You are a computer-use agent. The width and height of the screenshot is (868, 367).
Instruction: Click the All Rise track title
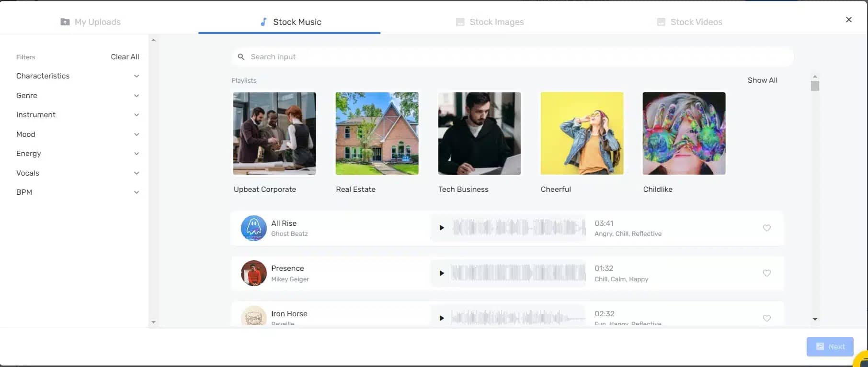point(284,223)
